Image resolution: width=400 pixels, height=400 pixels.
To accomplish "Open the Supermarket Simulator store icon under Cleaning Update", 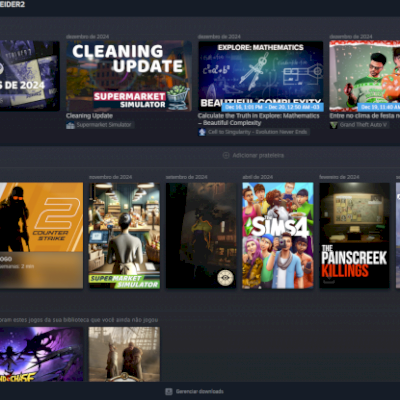I will (70, 125).
